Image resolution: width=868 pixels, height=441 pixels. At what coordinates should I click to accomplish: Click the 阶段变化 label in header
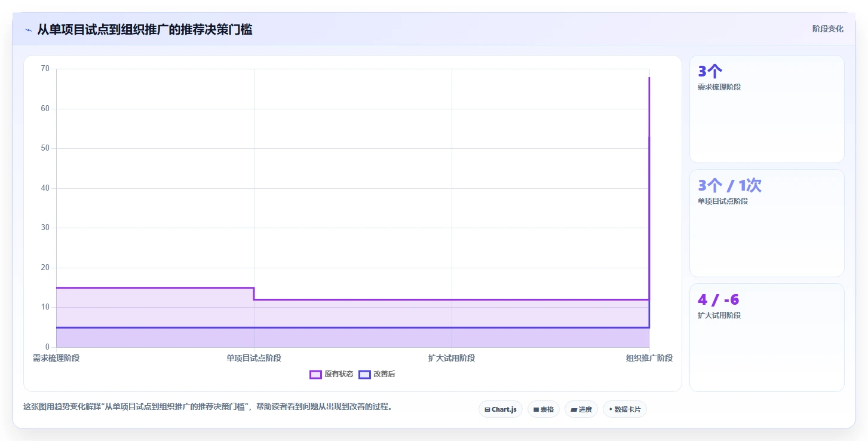point(828,29)
